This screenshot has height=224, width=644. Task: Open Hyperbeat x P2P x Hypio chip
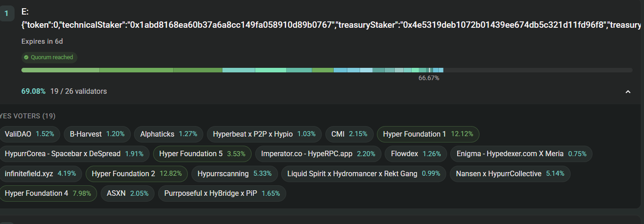coord(264,134)
